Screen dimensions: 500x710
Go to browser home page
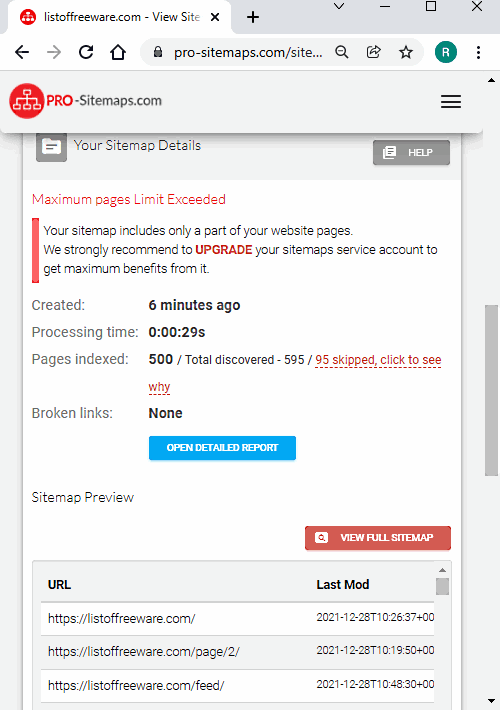point(118,53)
